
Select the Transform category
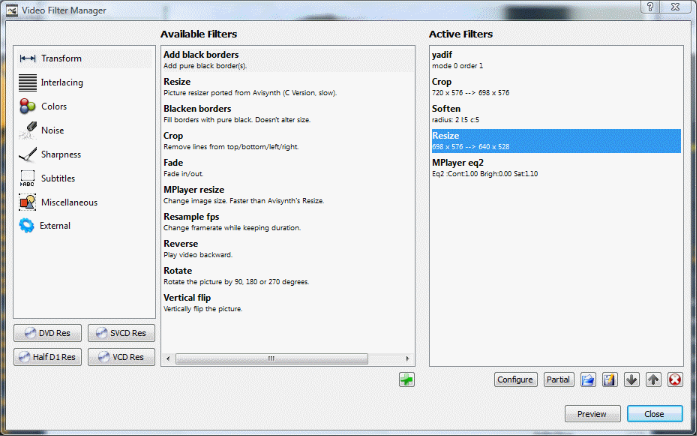click(x=60, y=59)
